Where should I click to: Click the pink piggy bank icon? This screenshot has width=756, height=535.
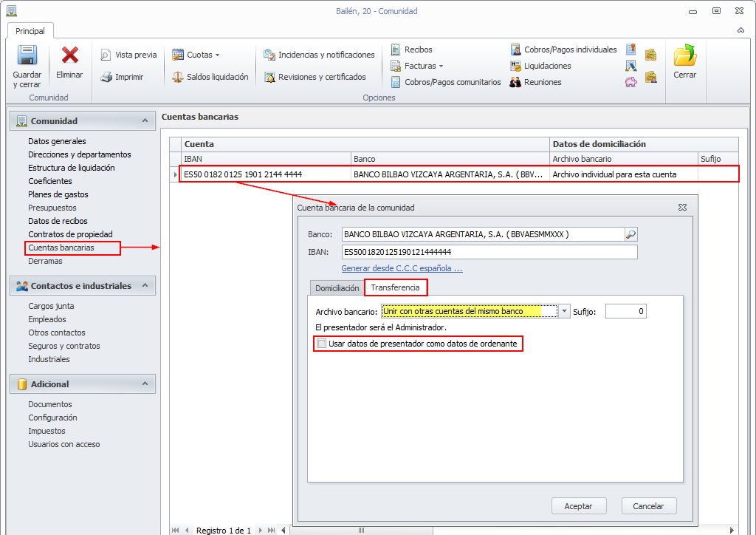click(x=630, y=82)
